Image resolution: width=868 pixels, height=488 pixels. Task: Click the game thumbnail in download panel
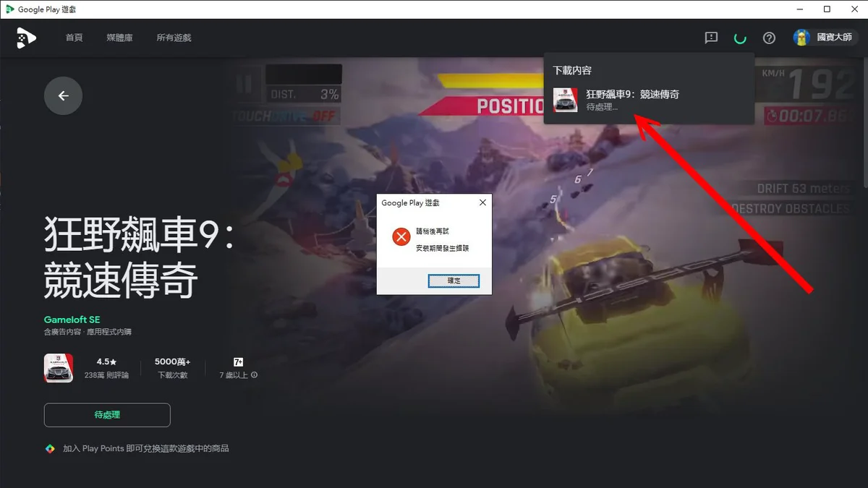[x=565, y=100]
